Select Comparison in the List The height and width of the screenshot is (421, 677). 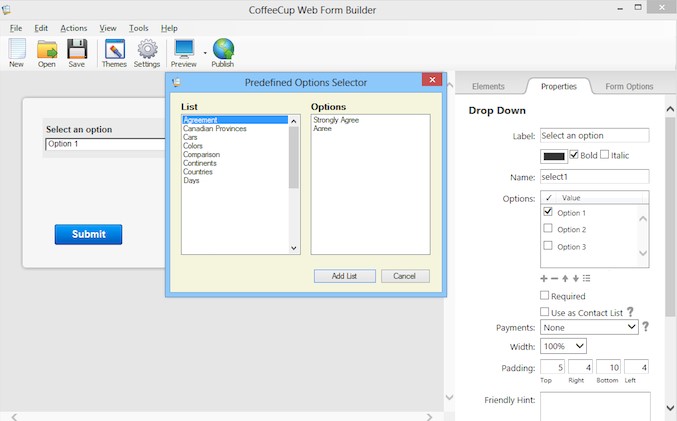pos(201,155)
